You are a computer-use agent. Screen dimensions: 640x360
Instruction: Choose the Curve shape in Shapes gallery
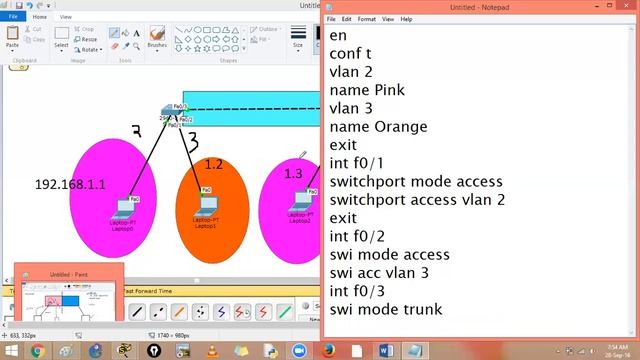188,30
